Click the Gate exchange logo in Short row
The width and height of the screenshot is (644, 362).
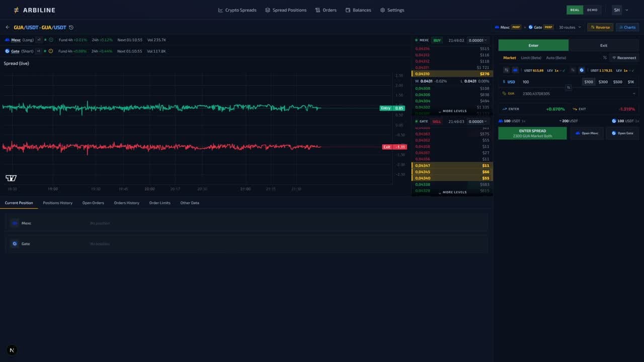coord(7,51)
